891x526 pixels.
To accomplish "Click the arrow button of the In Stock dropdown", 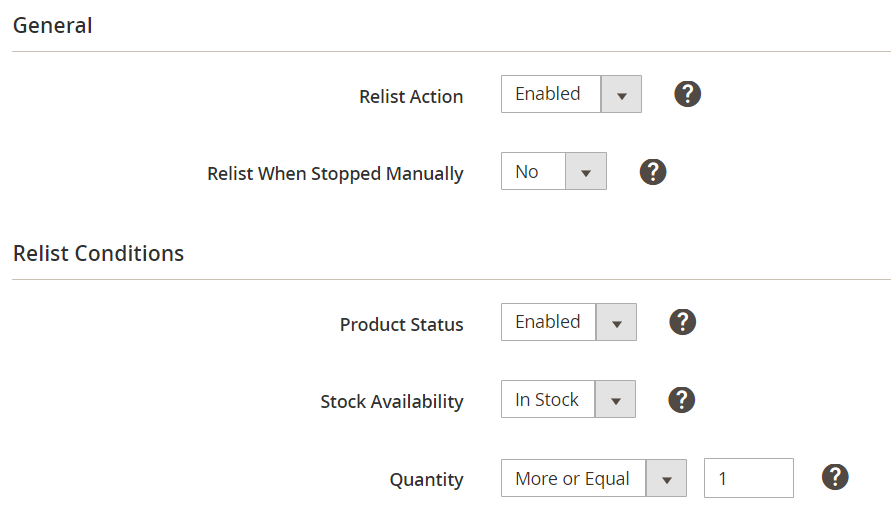I will coord(615,400).
